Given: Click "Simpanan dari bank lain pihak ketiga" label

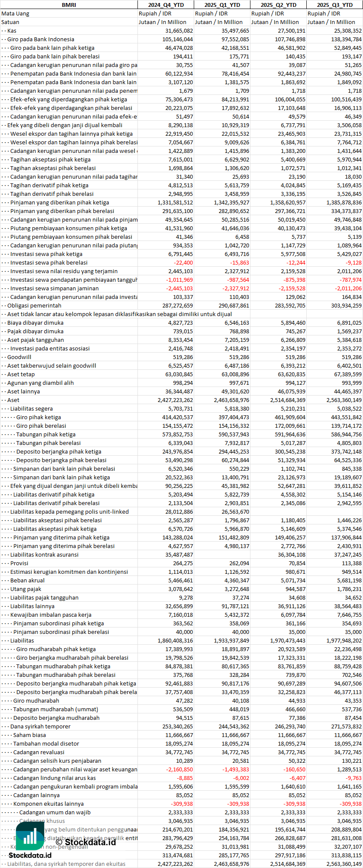Looking at the screenshot, I should click(x=61, y=477).
